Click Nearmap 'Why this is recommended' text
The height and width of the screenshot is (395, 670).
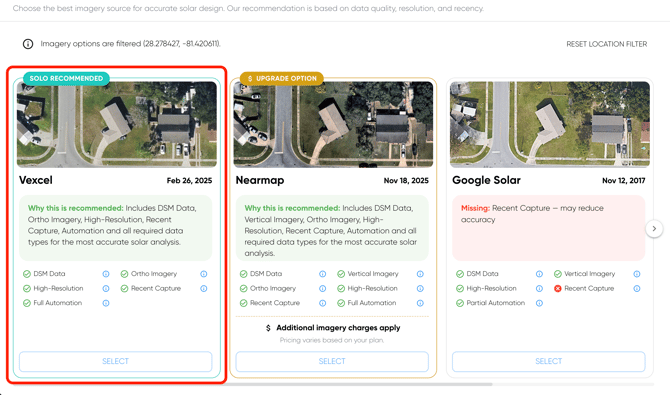(x=330, y=231)
